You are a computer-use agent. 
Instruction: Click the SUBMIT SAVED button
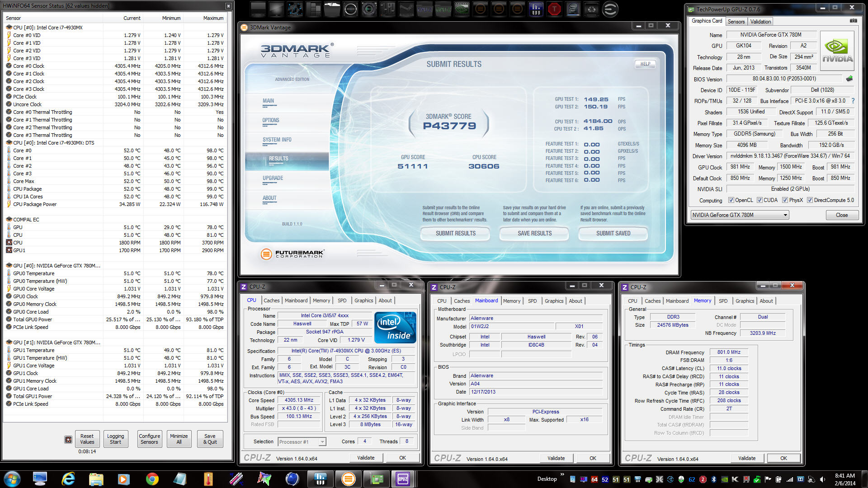point(613,233)
